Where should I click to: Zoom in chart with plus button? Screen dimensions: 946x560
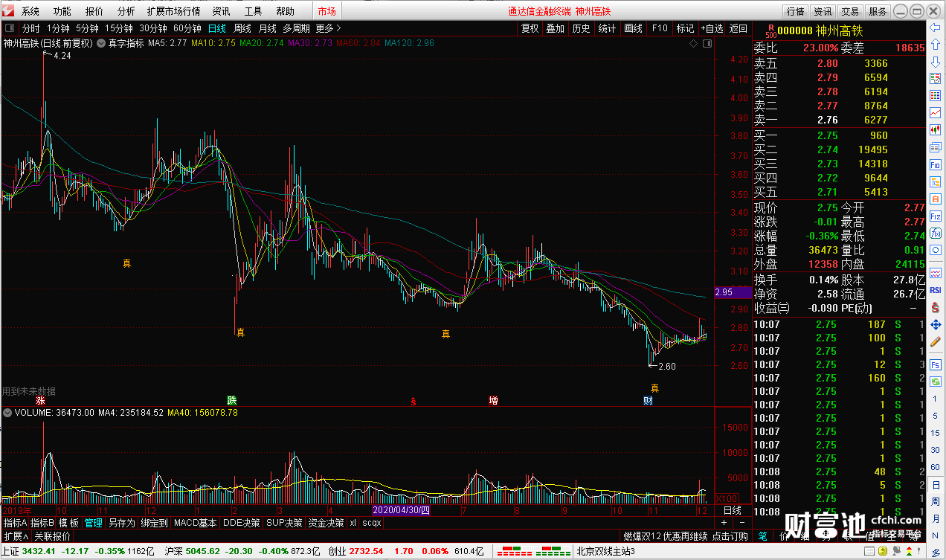point(724,524)
